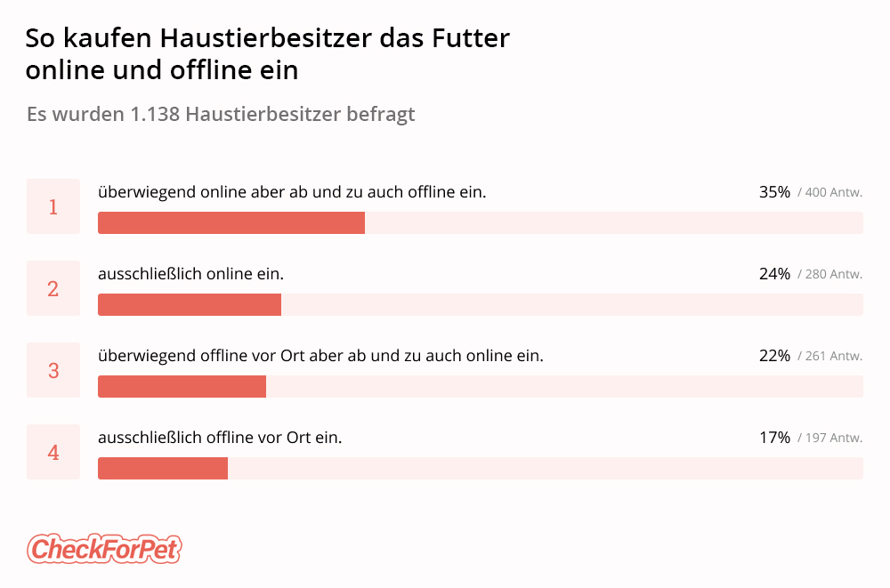Click the 17% filled progress bar
This screenshot has width=890, height=588.
163,469
